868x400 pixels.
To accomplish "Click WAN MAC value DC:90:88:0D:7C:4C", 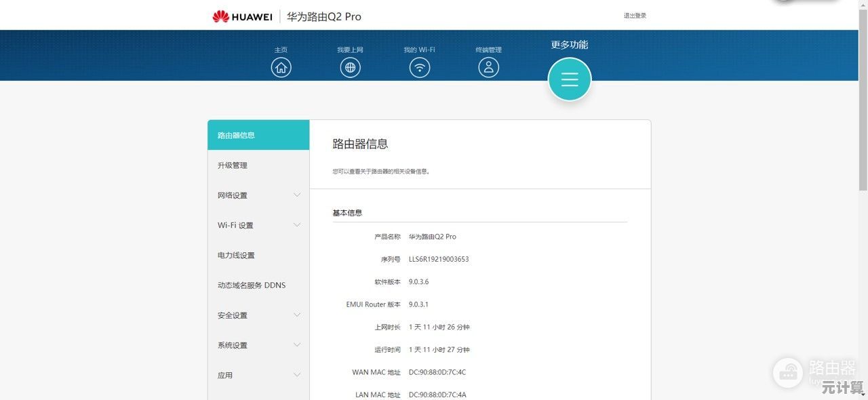I will tap(437, 372).
